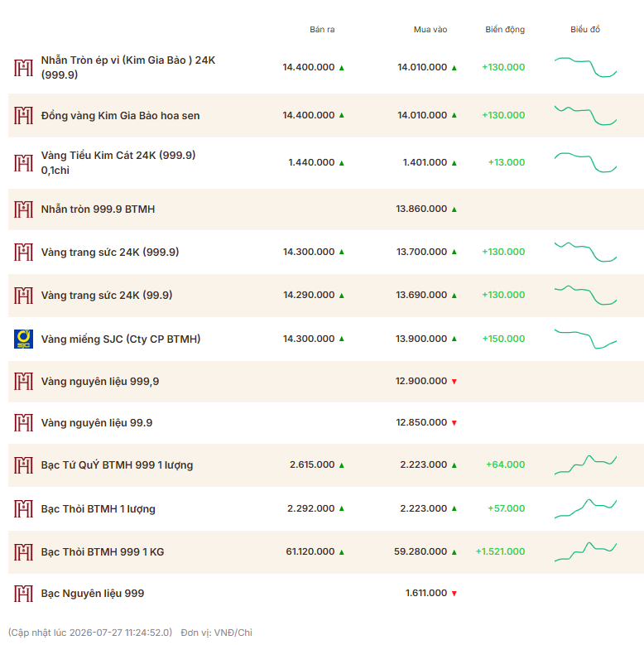
Task: Click the Vàng nguyên liệu 99.9 row name
Action: click(x=97, y=423)
